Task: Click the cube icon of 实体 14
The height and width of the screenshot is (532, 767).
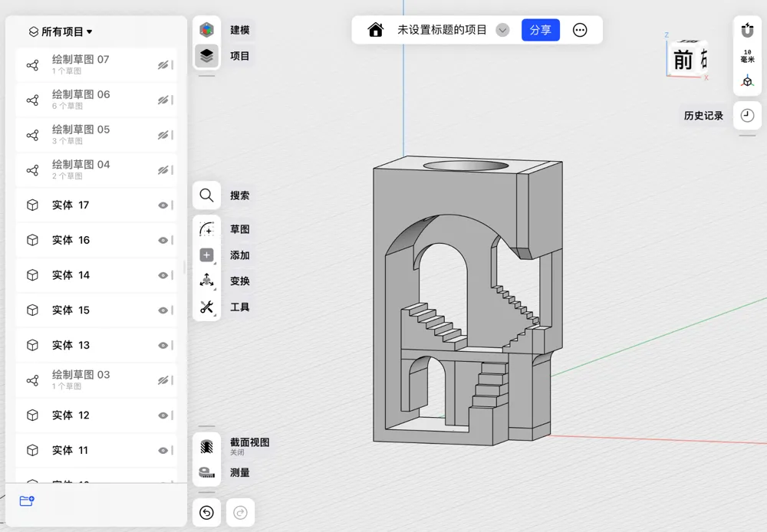Action: pyautogui.click(x=32, y=274)
